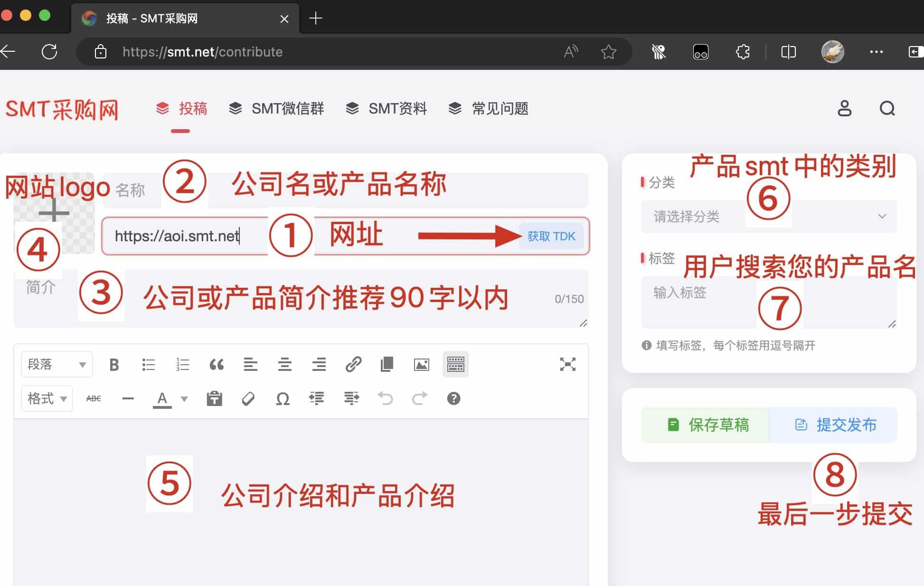
Task: Apply text color with the A icon
Action: coord(162,399)
